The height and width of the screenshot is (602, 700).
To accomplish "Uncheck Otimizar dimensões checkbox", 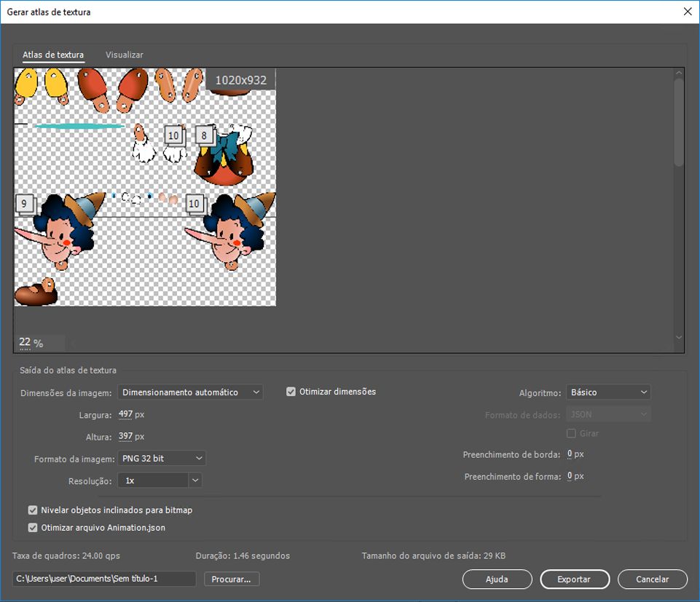I will point(291,392).
